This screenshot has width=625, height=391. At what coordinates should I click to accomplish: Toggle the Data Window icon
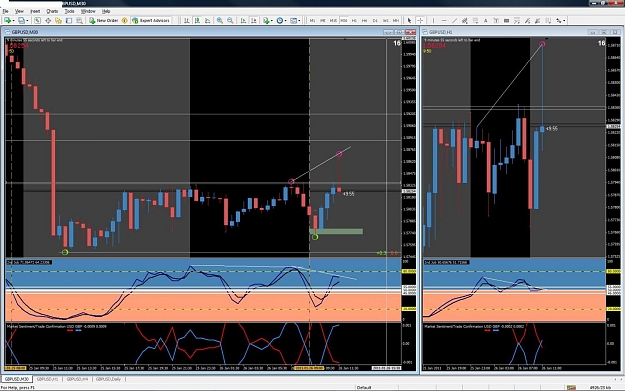tap(48, 20)
